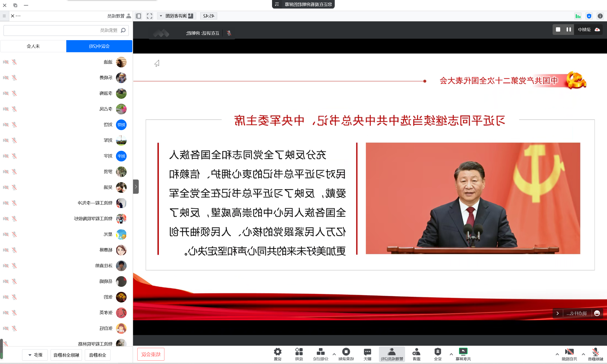Switch to Not Joined (未入会) tab

(33, 46)
